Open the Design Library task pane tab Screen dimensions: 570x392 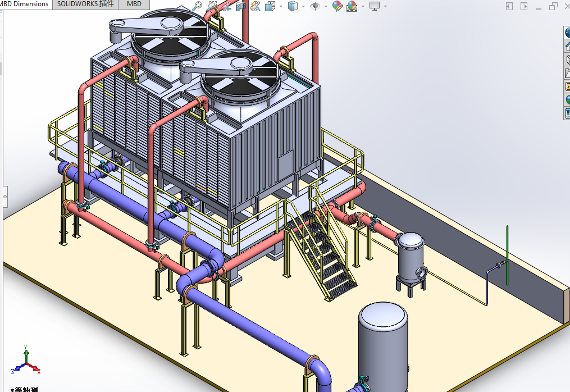coord(567,60)
